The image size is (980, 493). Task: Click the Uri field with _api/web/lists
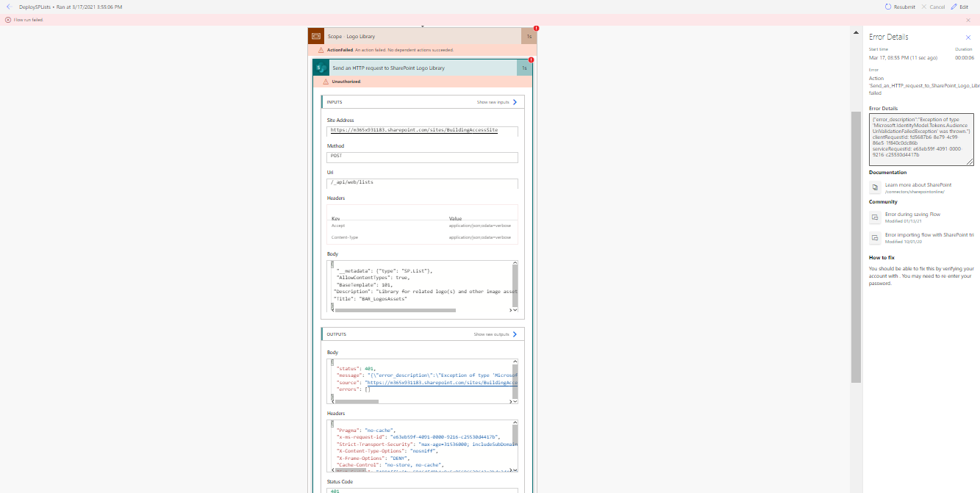[423, 183]
